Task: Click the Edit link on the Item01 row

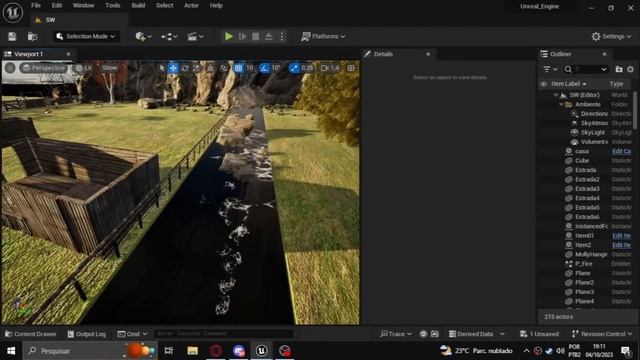Action: pyautogui.click(x=621, y=236)
